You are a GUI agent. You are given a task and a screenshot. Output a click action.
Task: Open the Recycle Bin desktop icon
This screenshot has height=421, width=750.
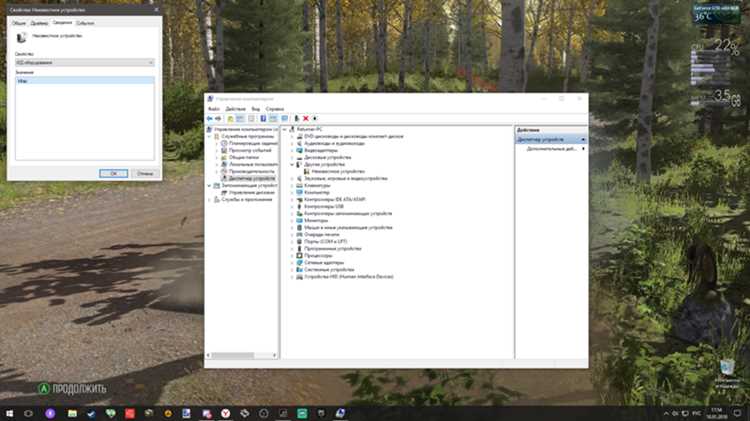point(727,368)
